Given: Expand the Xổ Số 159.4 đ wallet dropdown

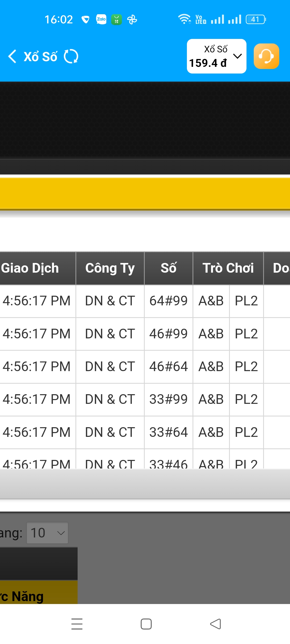Looking at the screenshot, I should click(216, 56).
